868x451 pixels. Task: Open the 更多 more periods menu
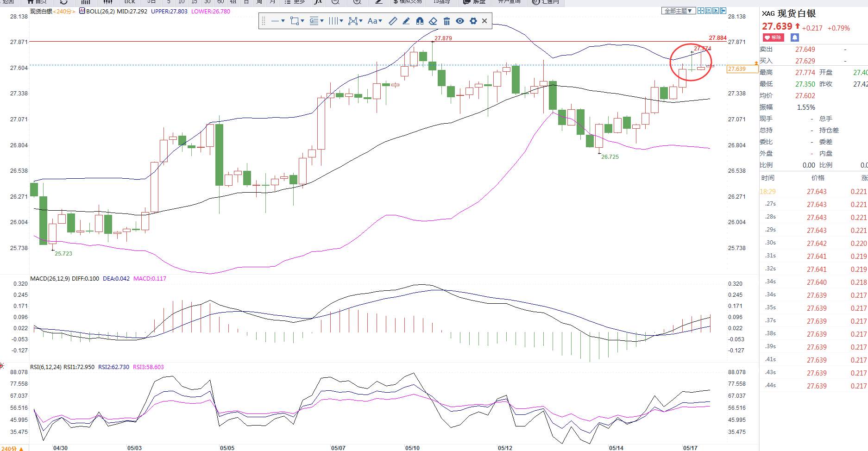tap(295, 2)
